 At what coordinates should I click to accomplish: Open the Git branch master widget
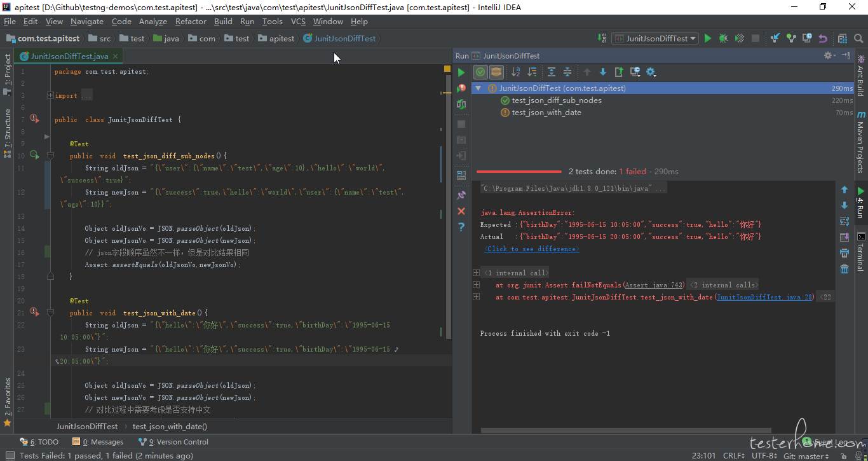click(x=806, y=456)
